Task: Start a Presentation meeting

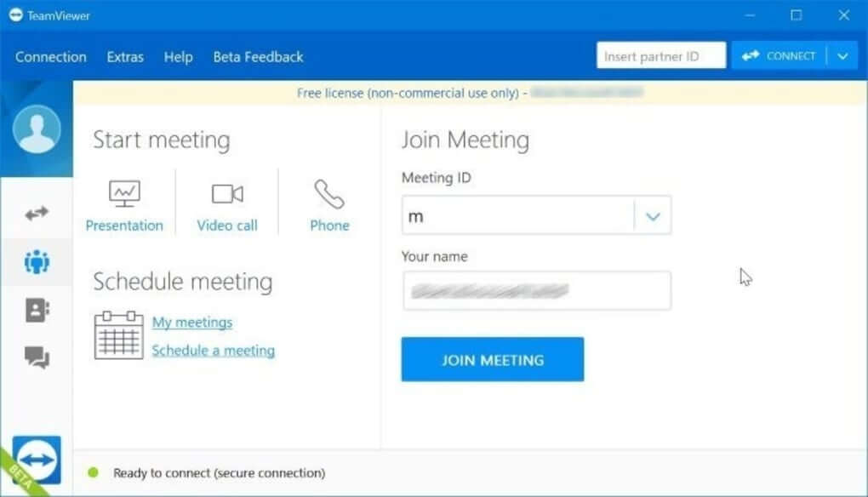Action: click(x=124, y=206)
